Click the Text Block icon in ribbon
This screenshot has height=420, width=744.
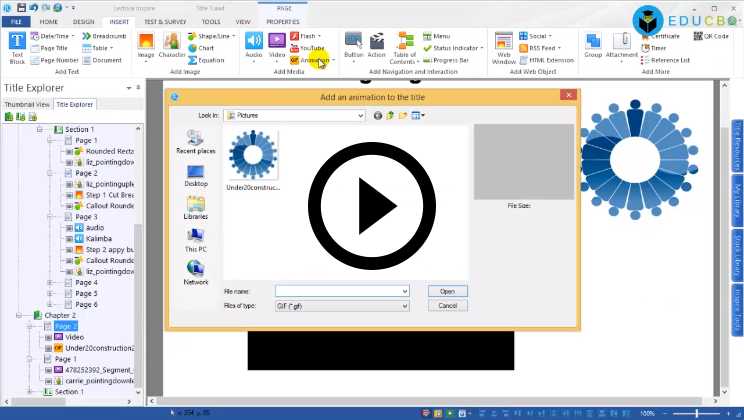[x=17, y=45]
